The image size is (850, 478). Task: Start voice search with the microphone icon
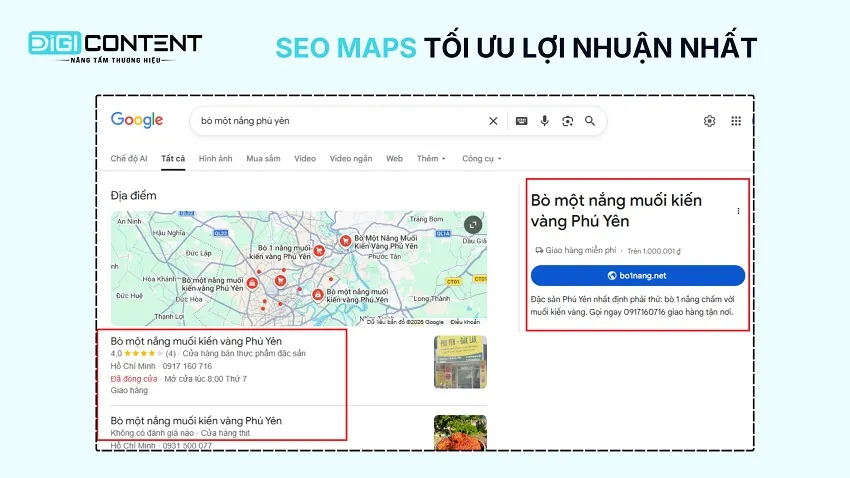click(x=544, y=121)
